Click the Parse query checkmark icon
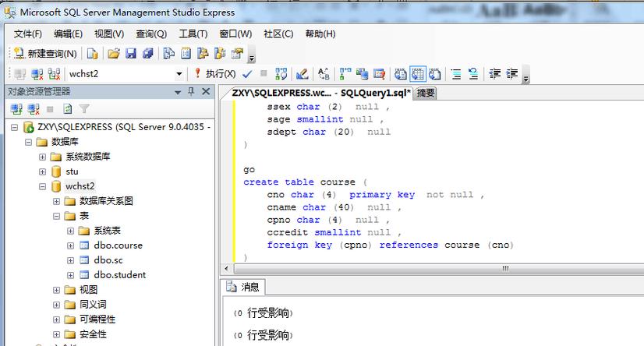Image resolution: width=644 pixels, height=346 pixels. click(x=247, y=74)
